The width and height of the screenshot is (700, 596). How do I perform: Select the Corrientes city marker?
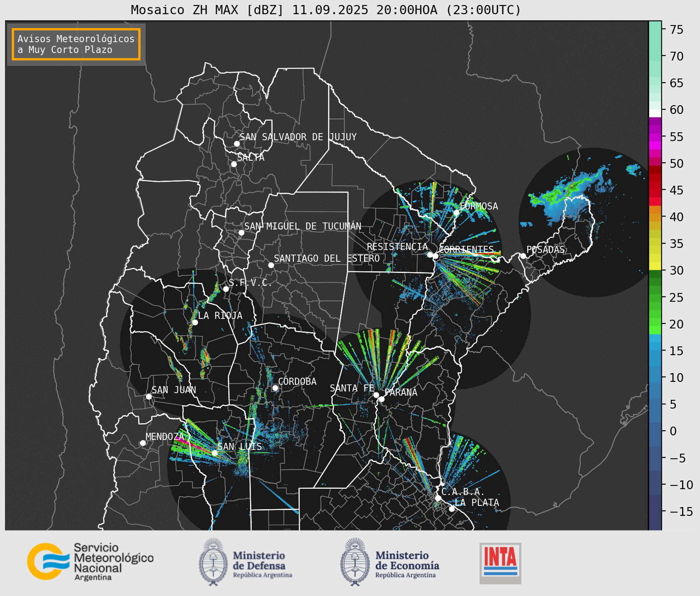point(435,256)
